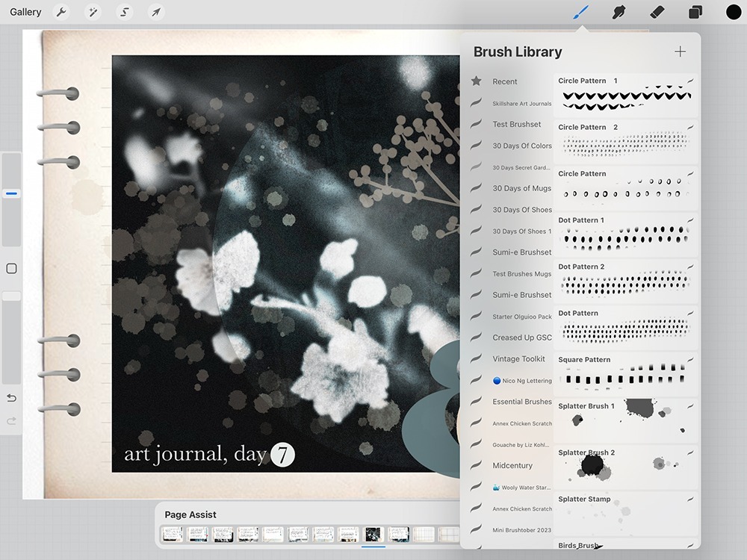Viewport: 747px width, 560px height.
Task: Choose the Splatter Brush 1 brush
Action: point(625,420)
